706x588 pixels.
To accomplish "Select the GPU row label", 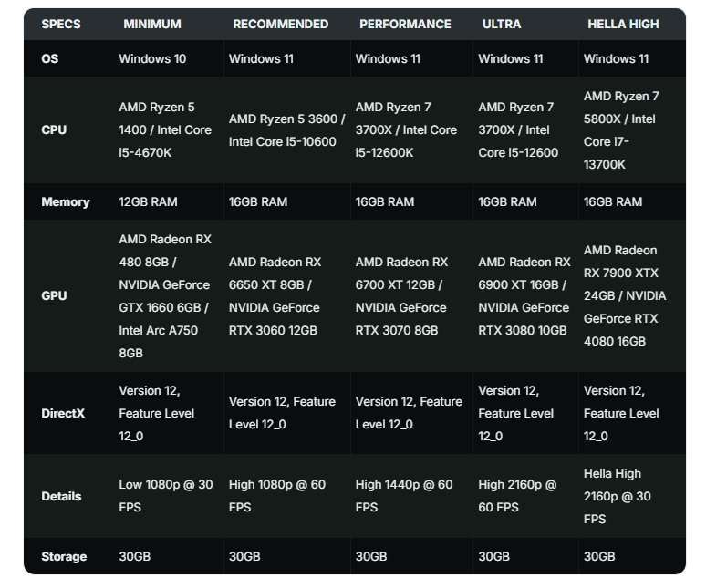I will [x=54, y=295].
